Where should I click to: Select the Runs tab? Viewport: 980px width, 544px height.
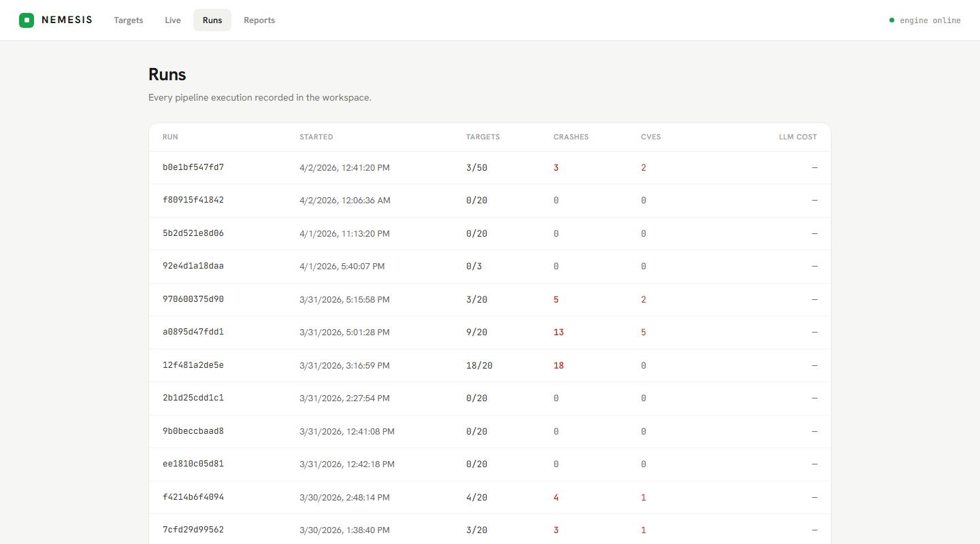tap(212, 20)
